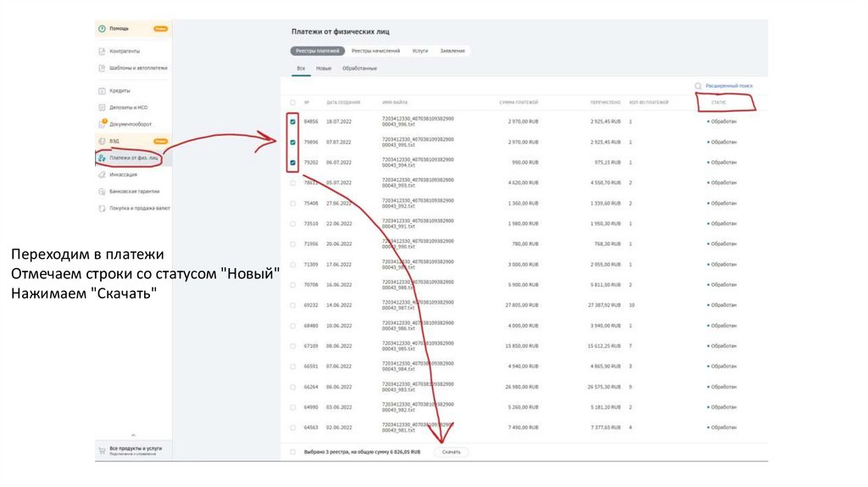Image resolution: width=868 pixels, height=487 pixels.
Task: Open Покупка и продажа валют icon
Action: pyautogui.click(x=102, y=209)
